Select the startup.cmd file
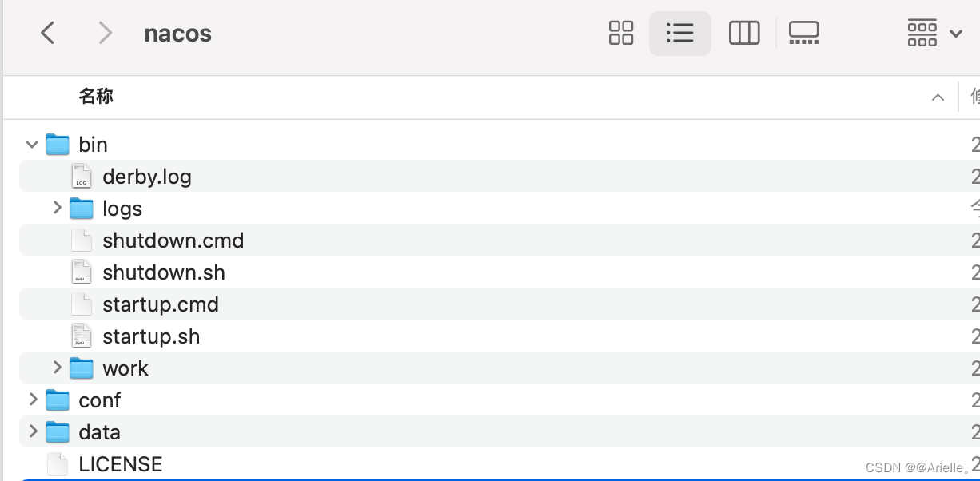 [160, 304]
